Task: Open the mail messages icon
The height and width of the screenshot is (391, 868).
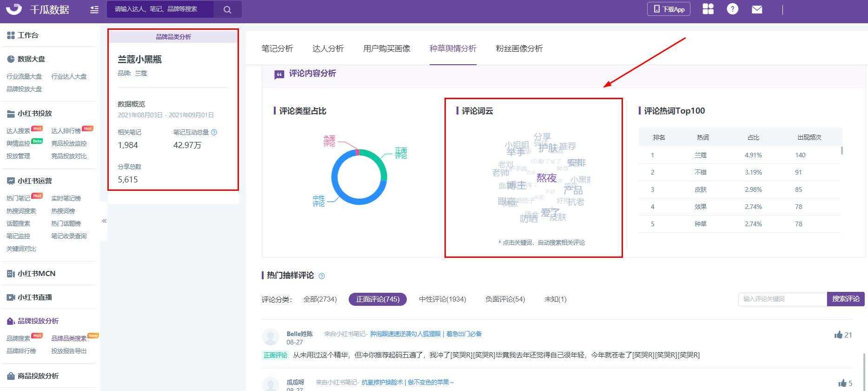Action: point(757,9)
